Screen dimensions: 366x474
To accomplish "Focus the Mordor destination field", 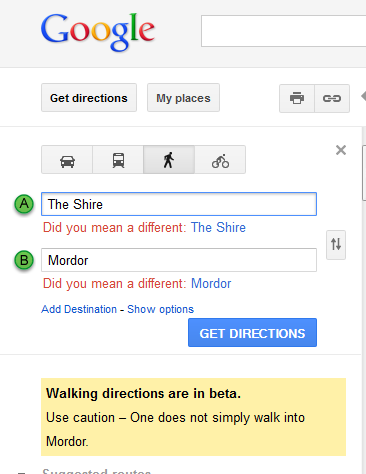I will 179,260.
